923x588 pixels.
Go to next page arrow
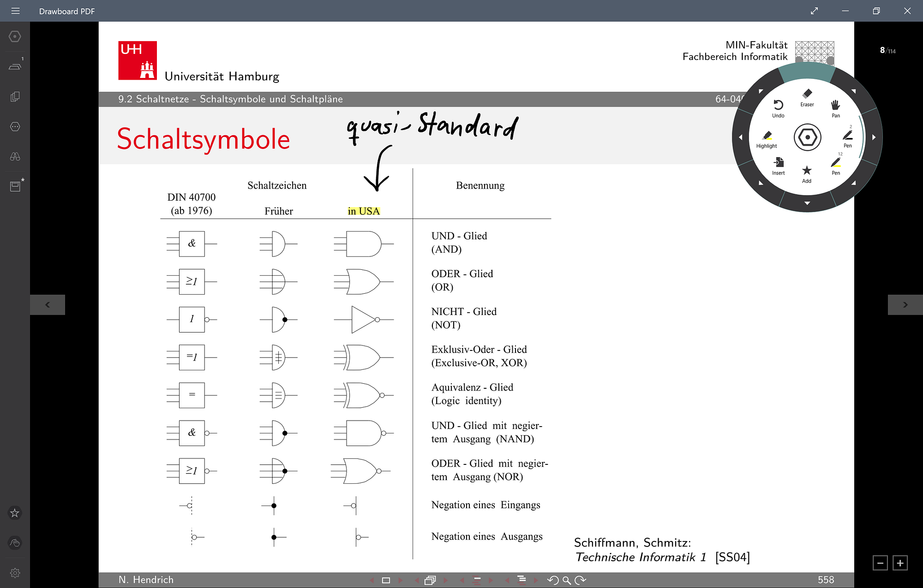[905, 305]
